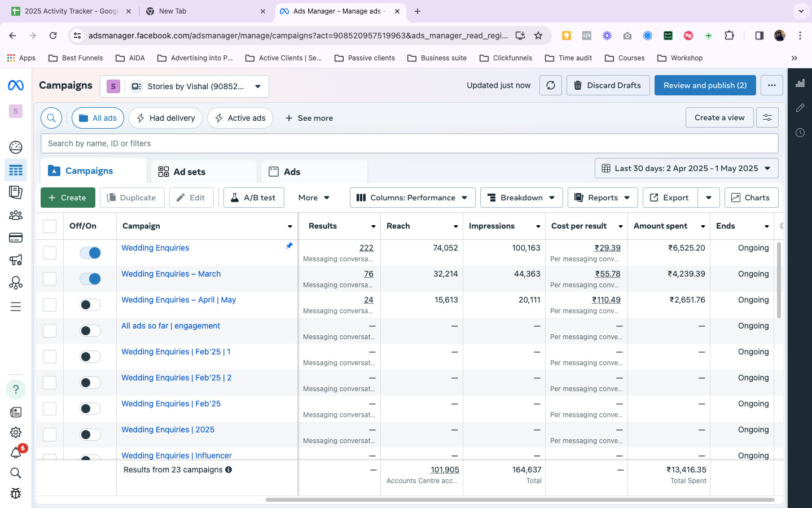
Task: Enable the Wedding Enquiries – April | May toggle
Action: (90, 305)
